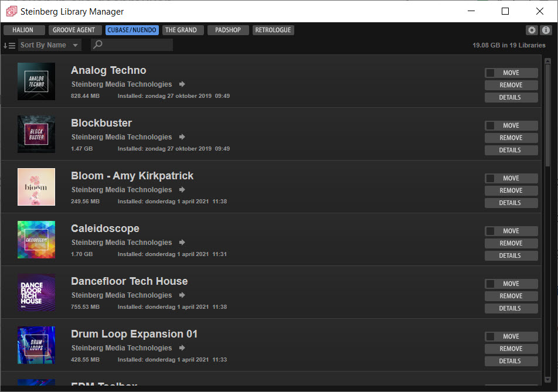Click the Dancefloor Tech House title

click(129, 281)
